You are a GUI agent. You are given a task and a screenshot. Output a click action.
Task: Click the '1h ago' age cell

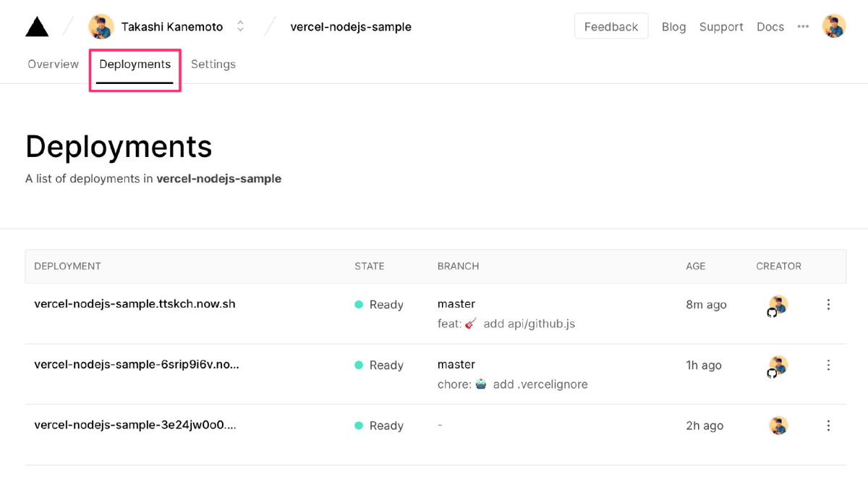pos(704,366)
